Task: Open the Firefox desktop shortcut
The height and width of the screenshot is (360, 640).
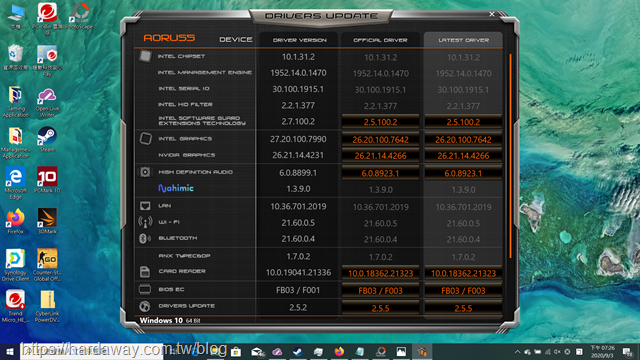Action: [x=16, y=221]
